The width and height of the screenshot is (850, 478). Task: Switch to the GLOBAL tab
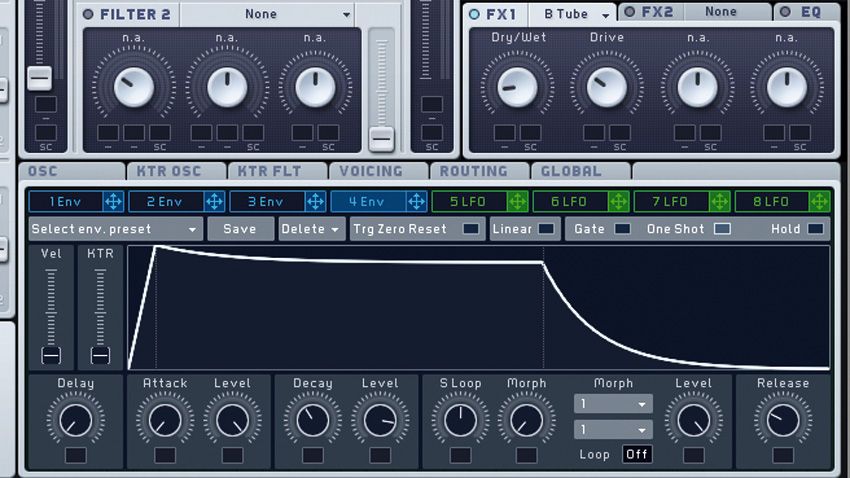pos(581,171)
